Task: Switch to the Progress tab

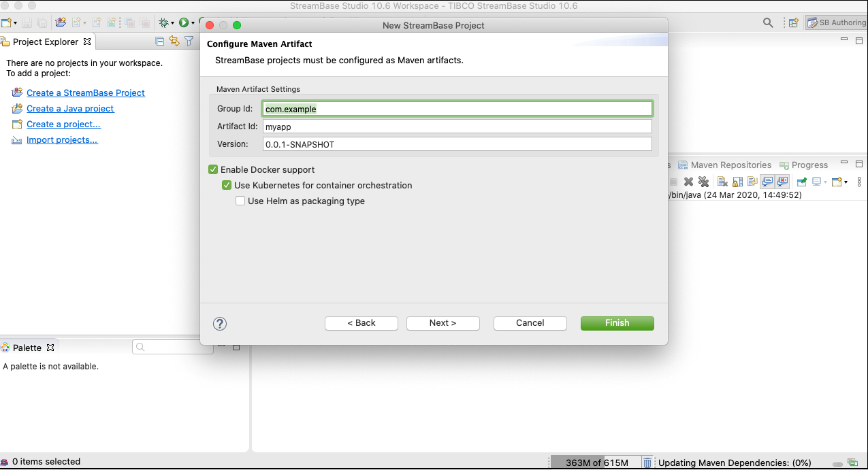Action: pos(809,165)
